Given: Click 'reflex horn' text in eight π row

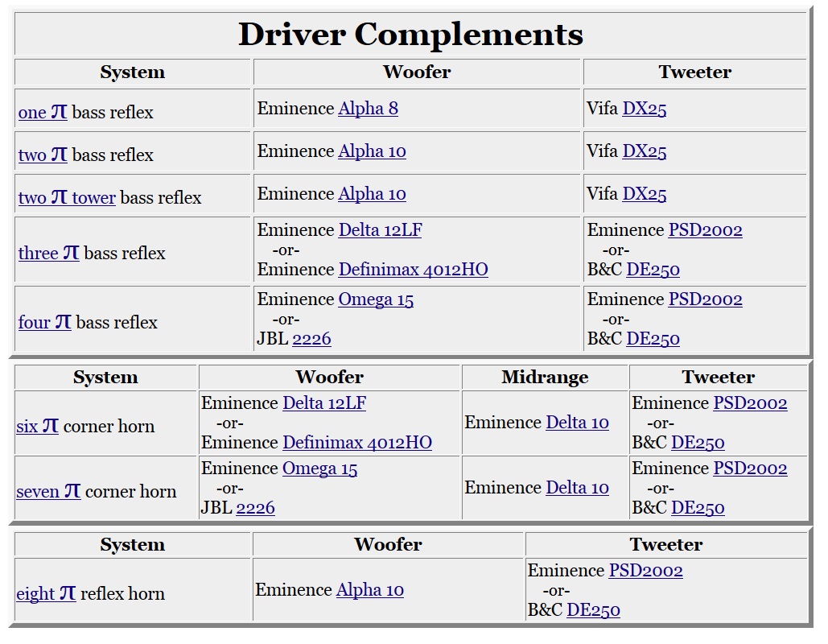Looking at the screenshot, I should [x=122, y=593].
